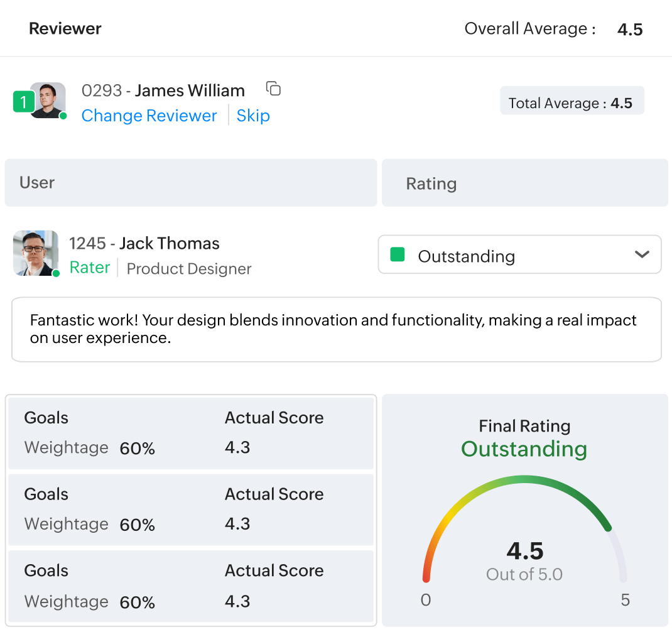
Task: Click the feedback comment text box
Action: tap(336, 329)
